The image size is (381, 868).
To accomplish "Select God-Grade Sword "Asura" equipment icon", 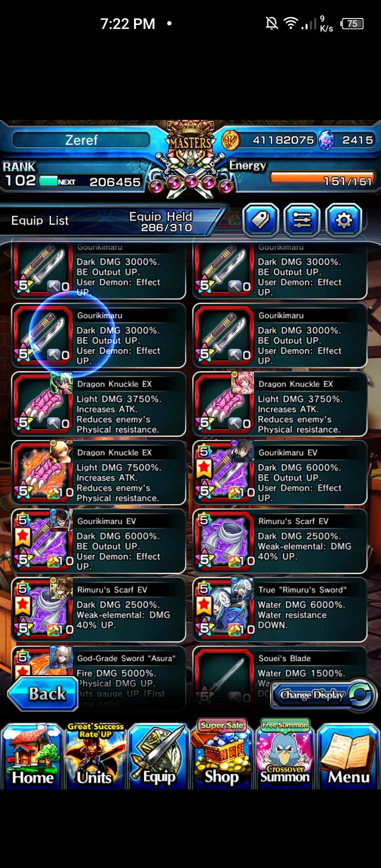I will tap(42, 663).
